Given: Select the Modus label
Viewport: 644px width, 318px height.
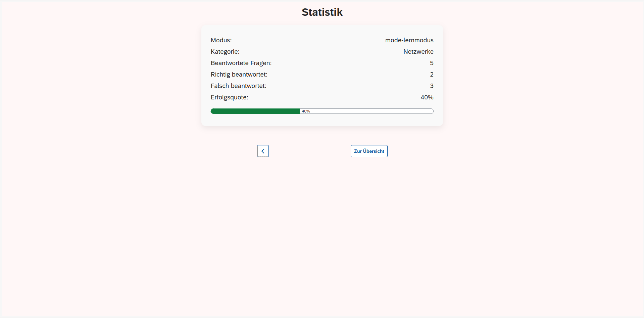Looking at the screenshot, I should (x=221, y=40).
